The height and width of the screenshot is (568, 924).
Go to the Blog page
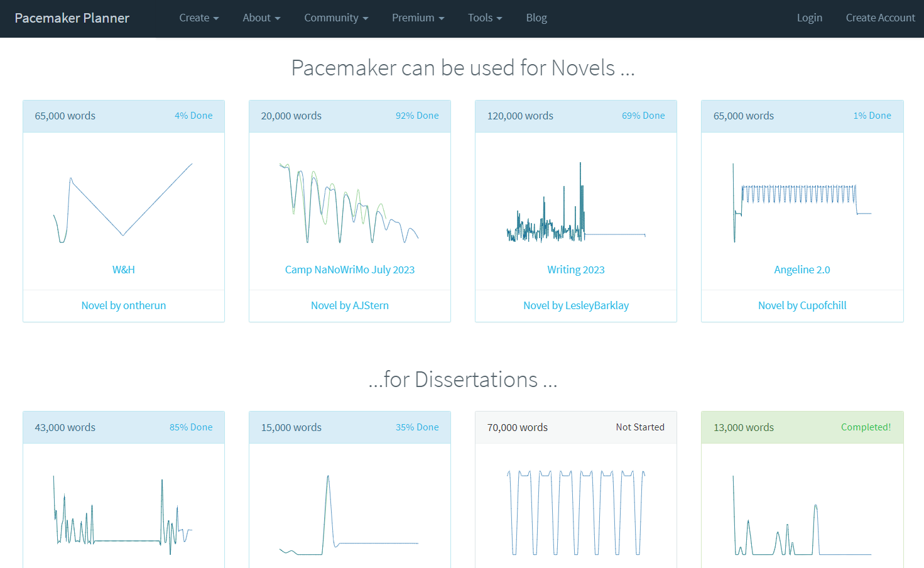[536, 18]
